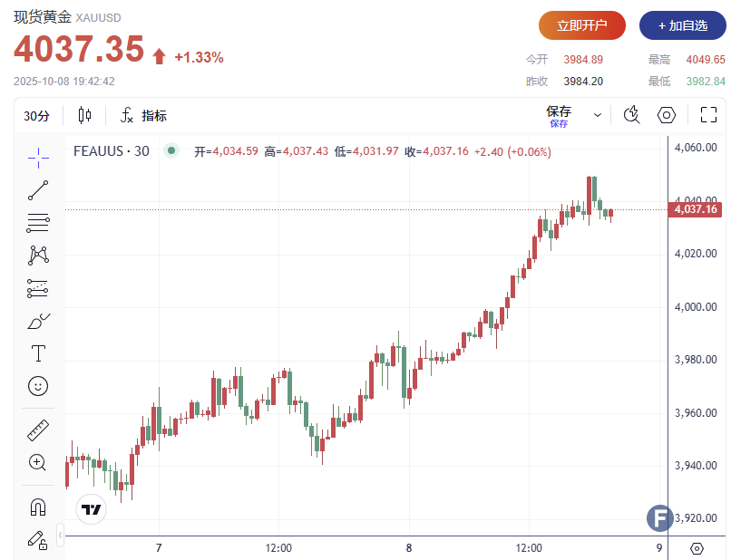Screen dimensions: 731x560
Task: Toggle fullscreen mode for the chart
Action: click(709, 115)
